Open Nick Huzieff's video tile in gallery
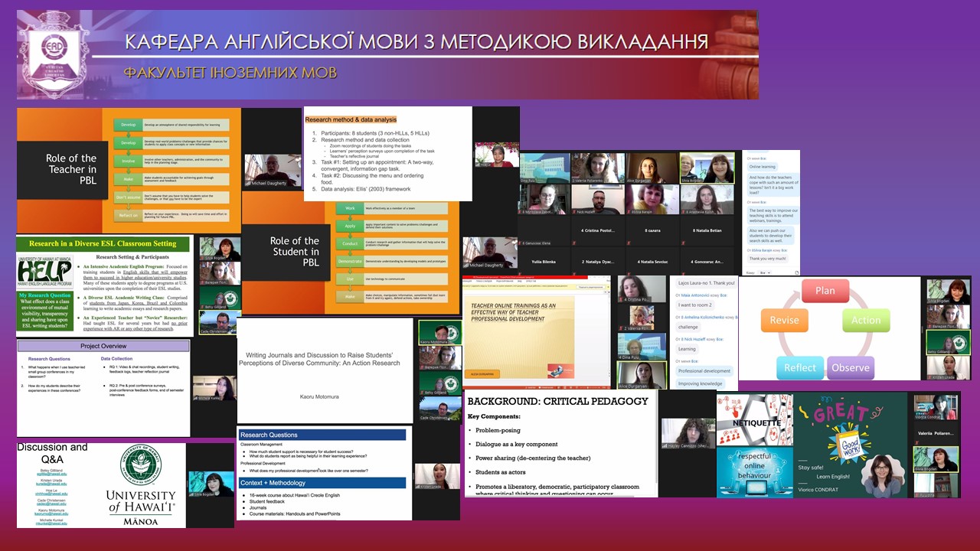The width and height of the screenshot is (980, 551). click(599, 199)
